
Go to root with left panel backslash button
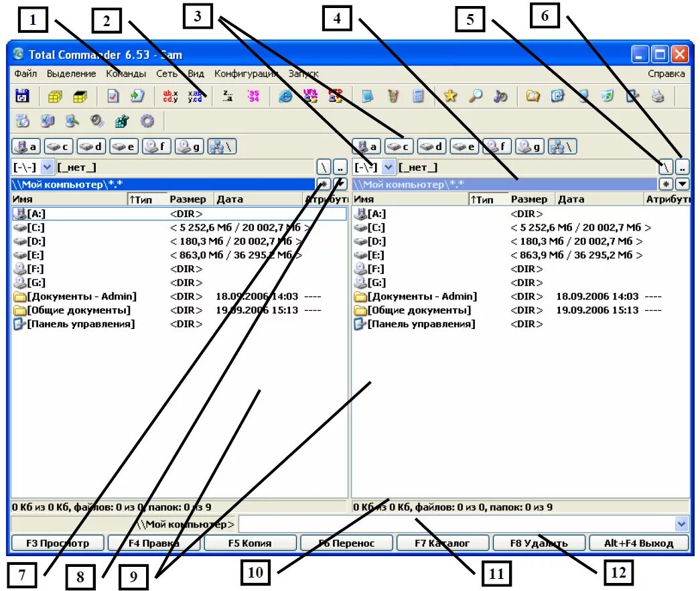(324, 168)
